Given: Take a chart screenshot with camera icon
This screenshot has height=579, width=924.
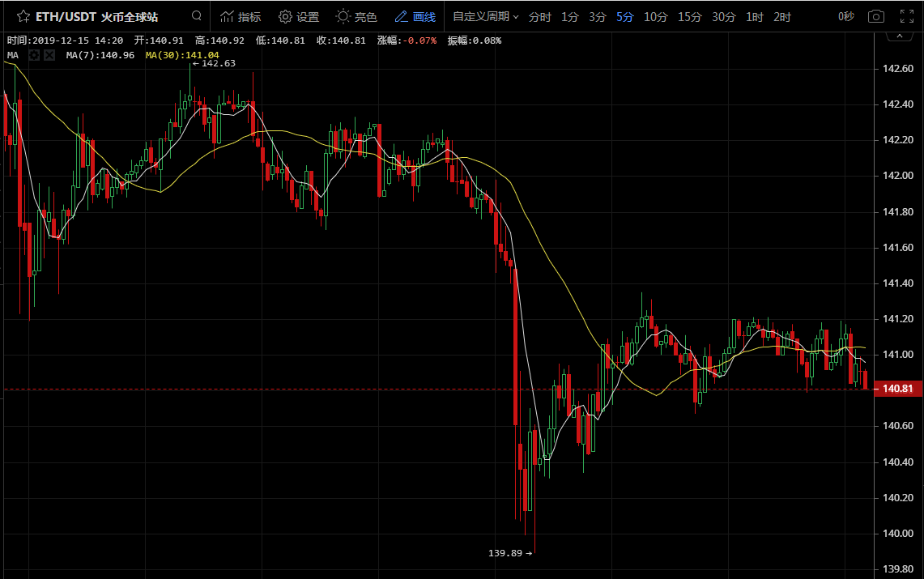Looking at the screenshot, I should [876, 16].
